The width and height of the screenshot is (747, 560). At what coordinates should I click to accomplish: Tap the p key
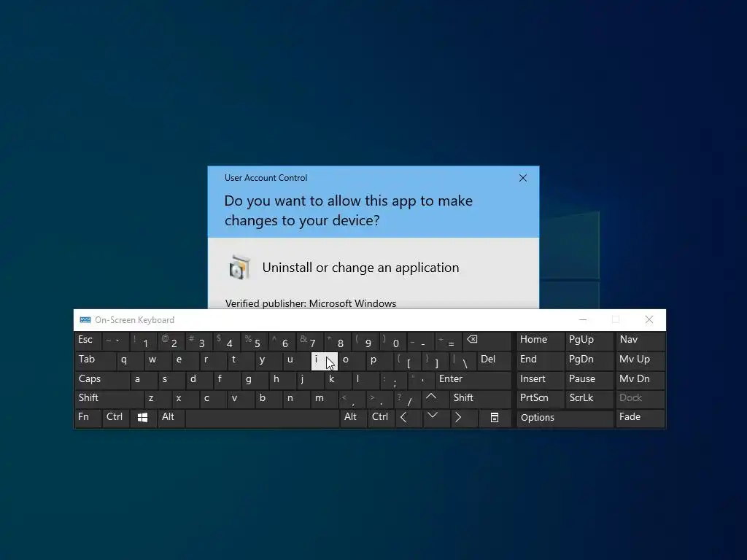coord(379,360)
